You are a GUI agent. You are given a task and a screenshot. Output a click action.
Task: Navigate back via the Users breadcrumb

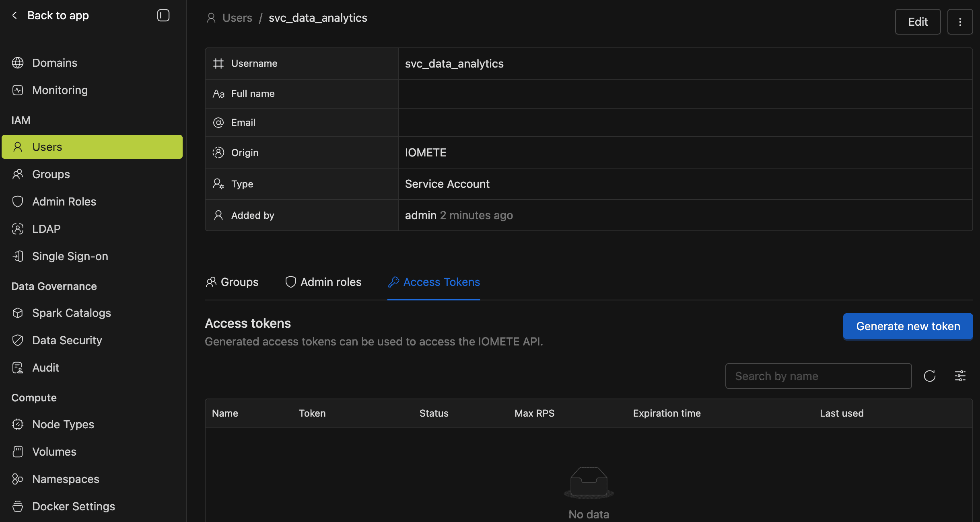[237, 18]
